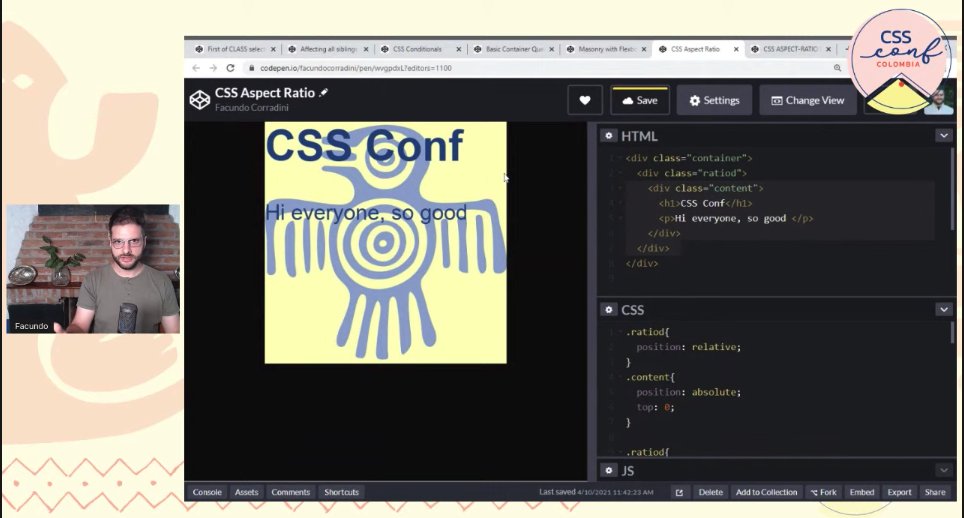Screen dimensions: 964x518
Task: Click author name Facundo Corradini
Action: 251,108
